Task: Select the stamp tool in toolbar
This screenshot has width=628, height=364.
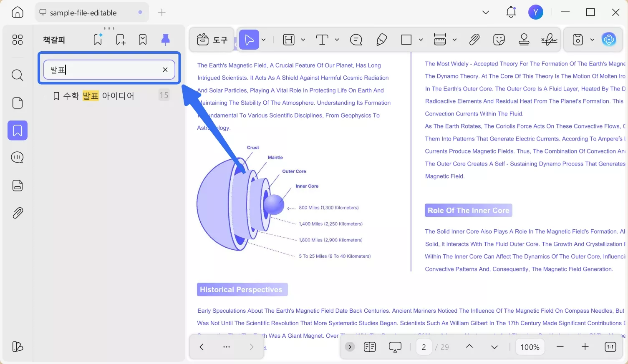Action: click(x=524, y=40)
